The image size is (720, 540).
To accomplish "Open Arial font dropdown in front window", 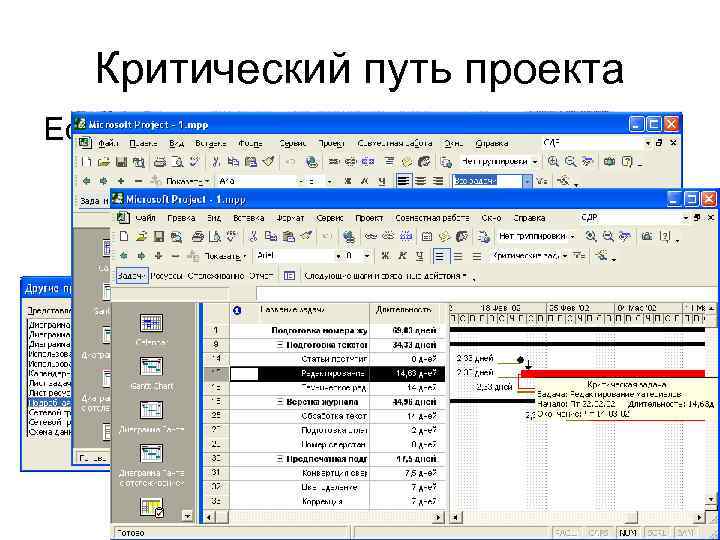I will pyautogui.click(x=339, y=256).
